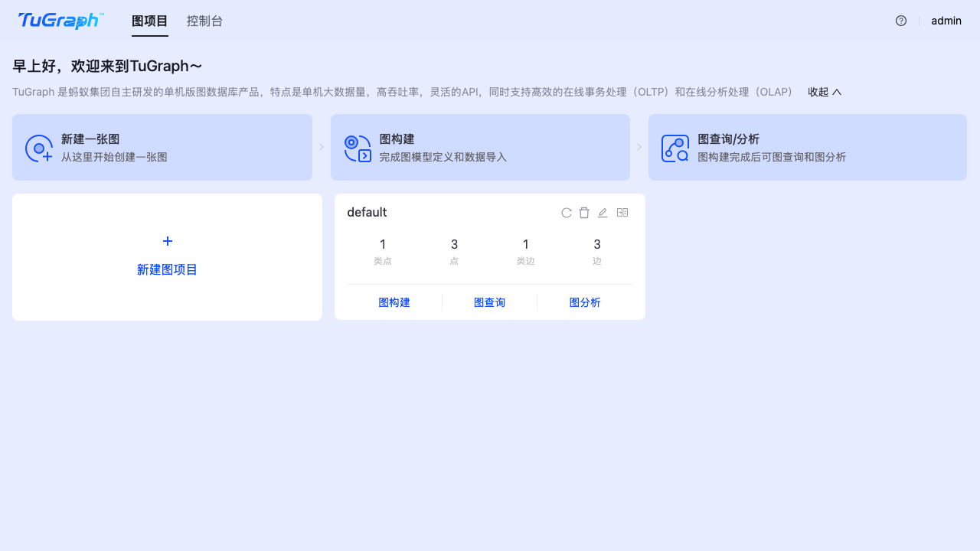Open 图查询 for default graph
The width and height of the screenshot is (980, 551).
coord(490,302)
